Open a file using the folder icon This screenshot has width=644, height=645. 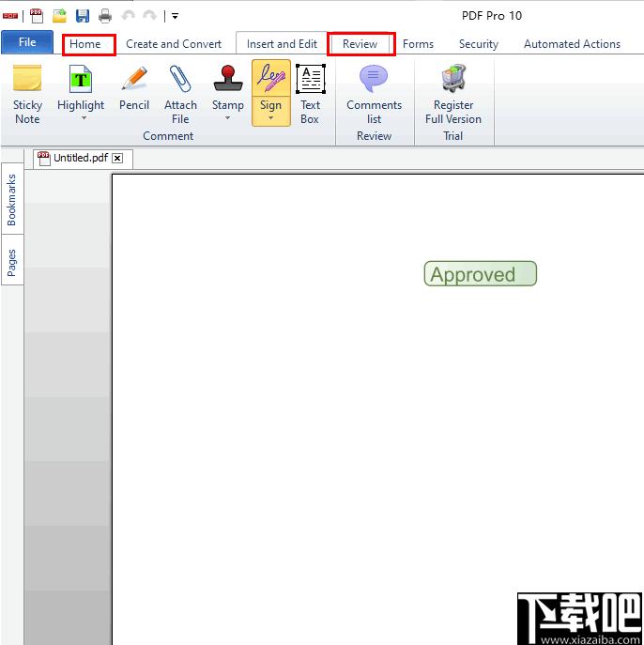coord(60,16)
